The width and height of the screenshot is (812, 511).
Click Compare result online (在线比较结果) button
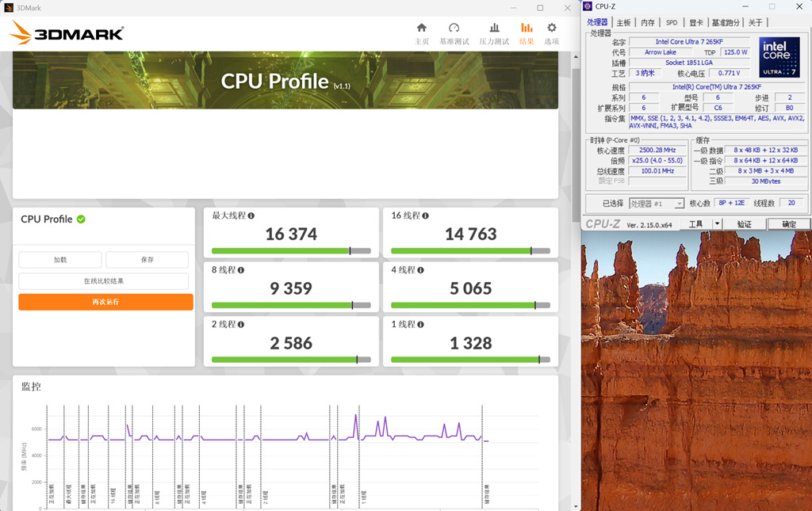pos(104,281)
